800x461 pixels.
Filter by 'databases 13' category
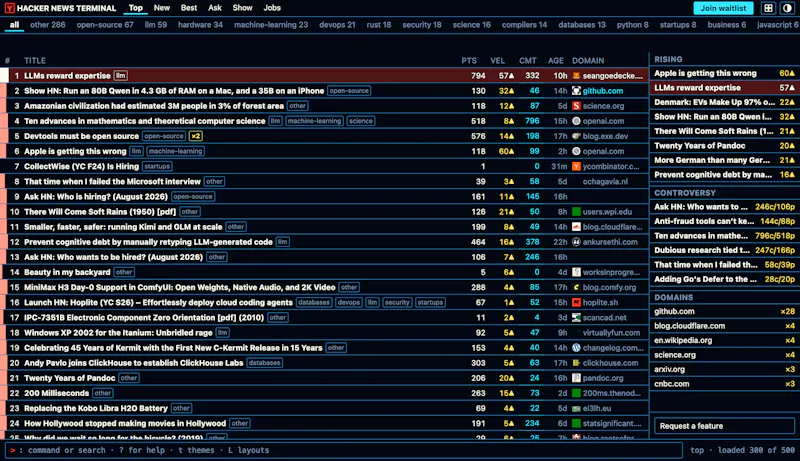[582, 24]
